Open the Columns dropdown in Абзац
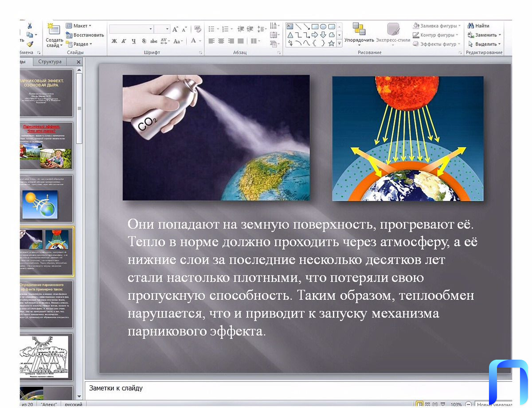This screenshot has width=532, height=408. (255, 41)
